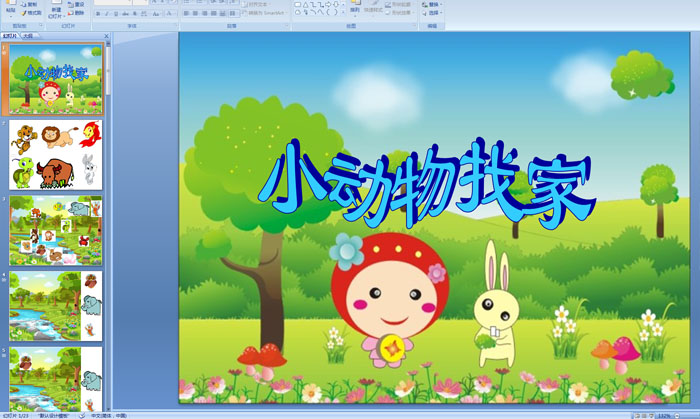Click the Replace (替换) button
Viewport: 700px width, 419px height.
coord(430,4)
